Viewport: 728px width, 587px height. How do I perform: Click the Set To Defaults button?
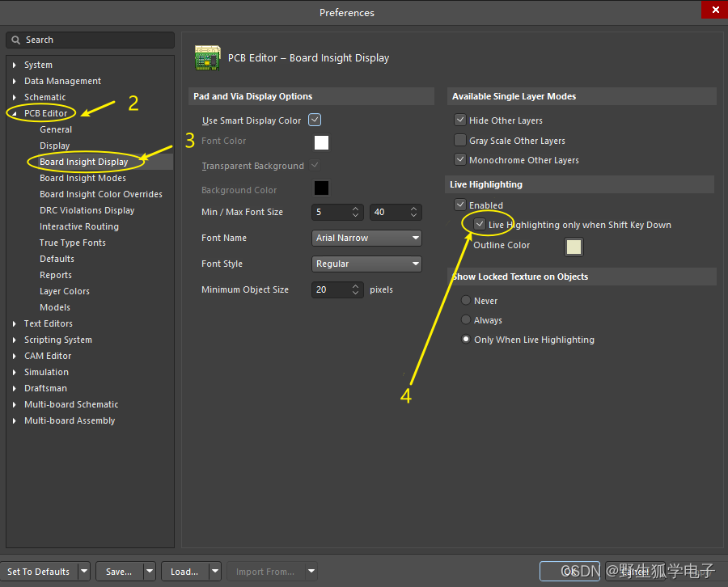(x=39, y=571)
